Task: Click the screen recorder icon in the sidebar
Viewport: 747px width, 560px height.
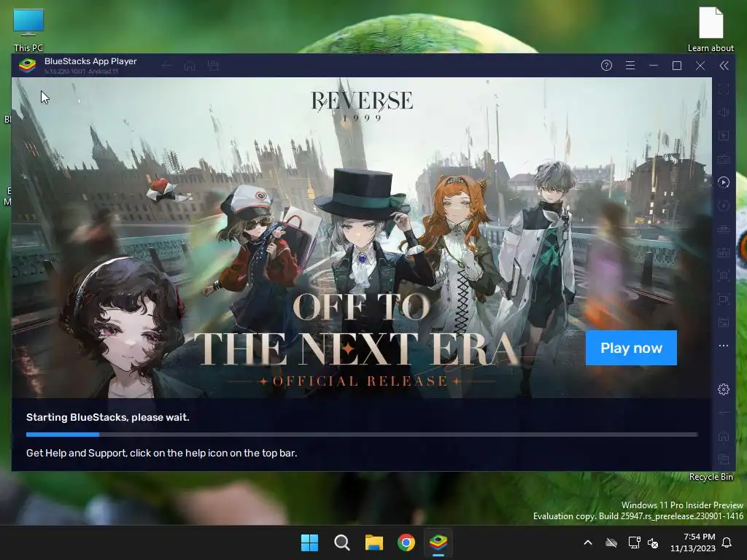Action: (723, 299)
